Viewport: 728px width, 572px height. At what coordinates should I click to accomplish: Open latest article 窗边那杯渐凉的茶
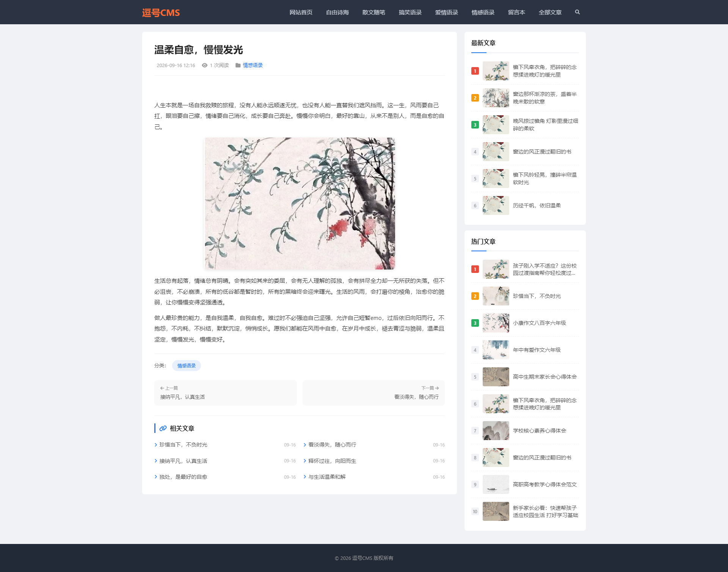click(x=545, y=98)
